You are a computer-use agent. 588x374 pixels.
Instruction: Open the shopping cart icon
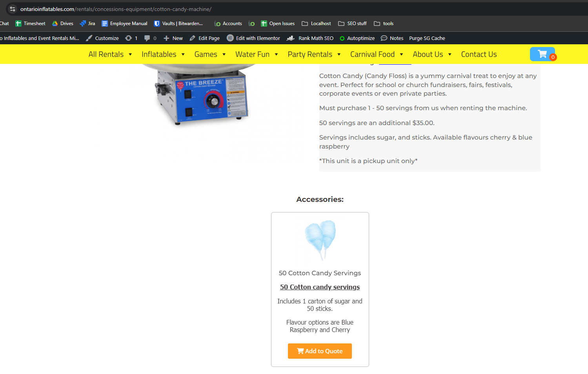pyautogui.click(x=542, y=54)
